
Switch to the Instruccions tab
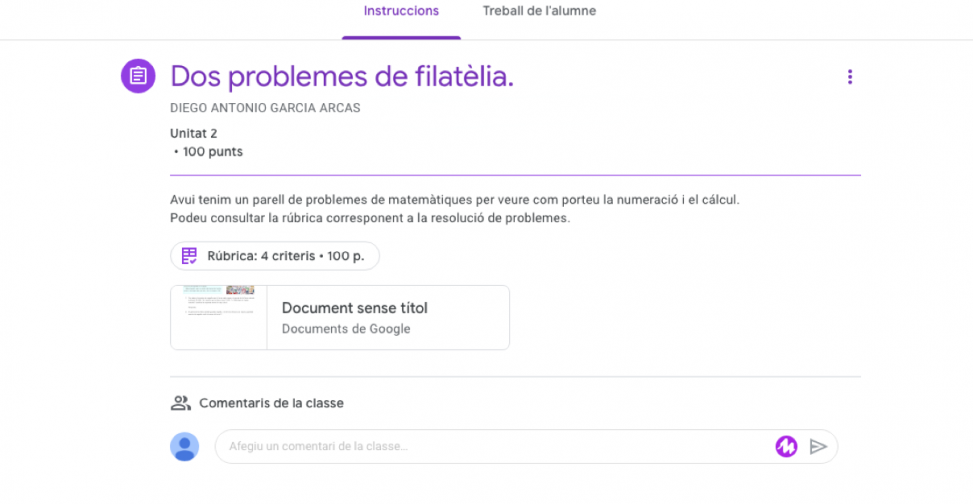tap(401, 12)
